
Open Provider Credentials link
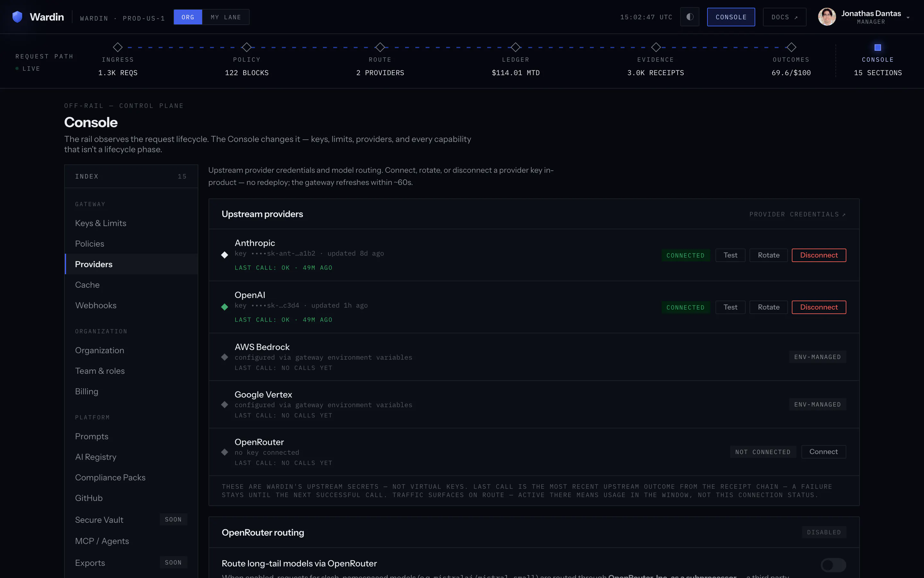click(x=797, y=215)
